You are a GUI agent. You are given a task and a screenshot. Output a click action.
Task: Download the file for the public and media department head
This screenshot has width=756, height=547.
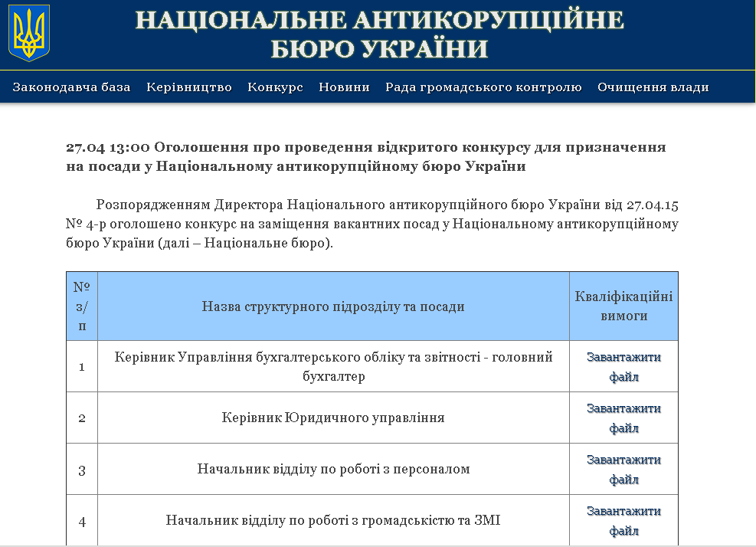[x=623, y=520]
